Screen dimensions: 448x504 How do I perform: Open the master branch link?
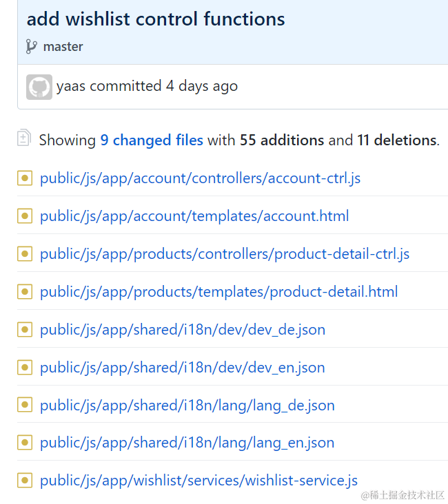click(63, 47)
